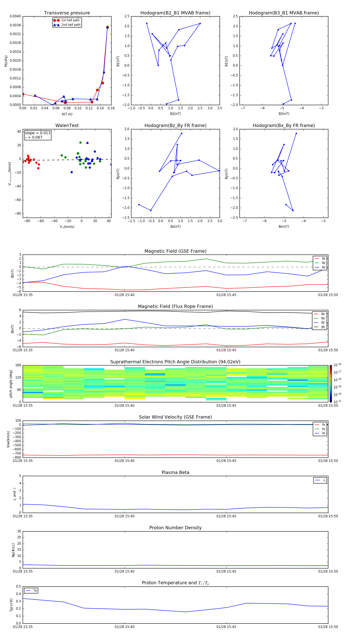Click the 'A(T·m)' x-axis label

click(67, 114)
